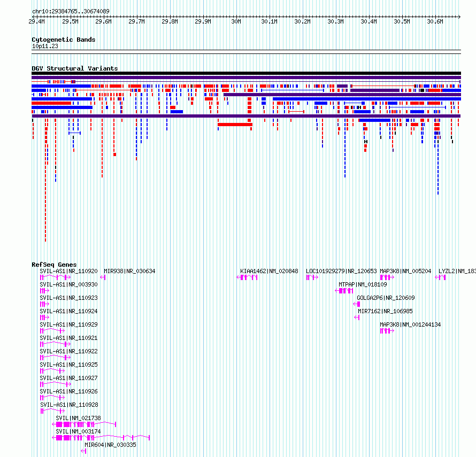
Task: Select the SVIL-AS1|NR_110929 gene label
Action: coord(68,324)
